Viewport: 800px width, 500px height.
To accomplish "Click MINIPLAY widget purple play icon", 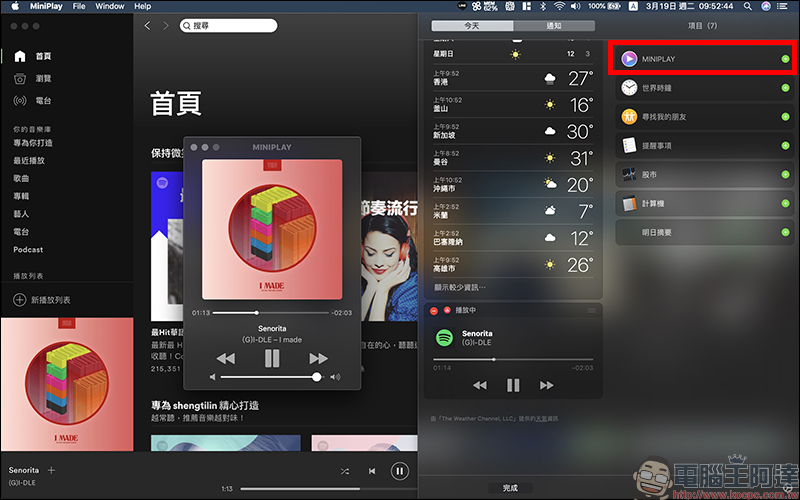I will pos(629,59).
